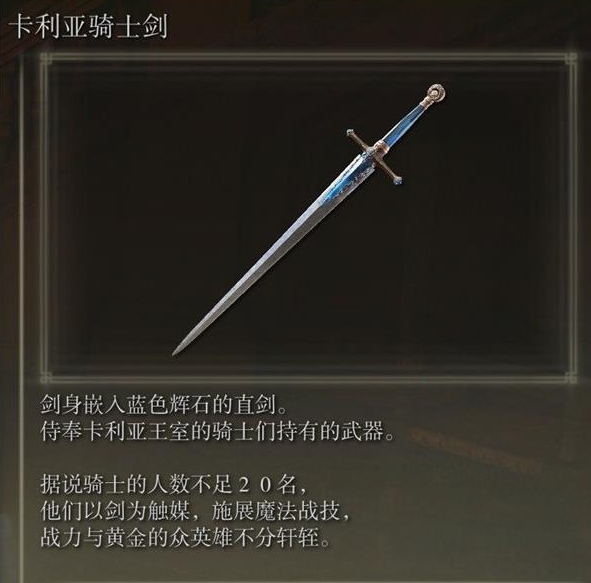The image size is (591, 583).
Task: Select the line 战力与黄金的众英雄不分轩轾
Action: tap(186, 538)
